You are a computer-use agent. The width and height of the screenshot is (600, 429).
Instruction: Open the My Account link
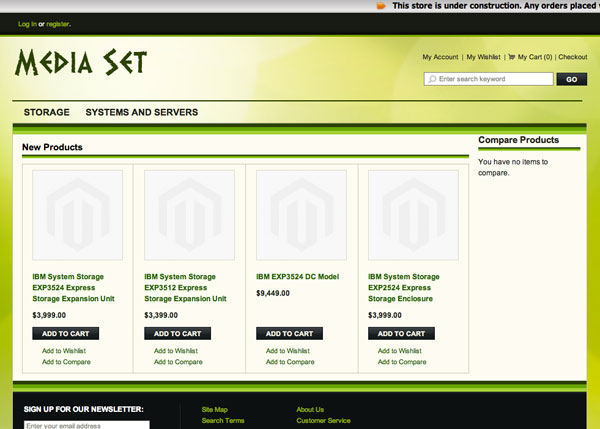click(440, 57)
